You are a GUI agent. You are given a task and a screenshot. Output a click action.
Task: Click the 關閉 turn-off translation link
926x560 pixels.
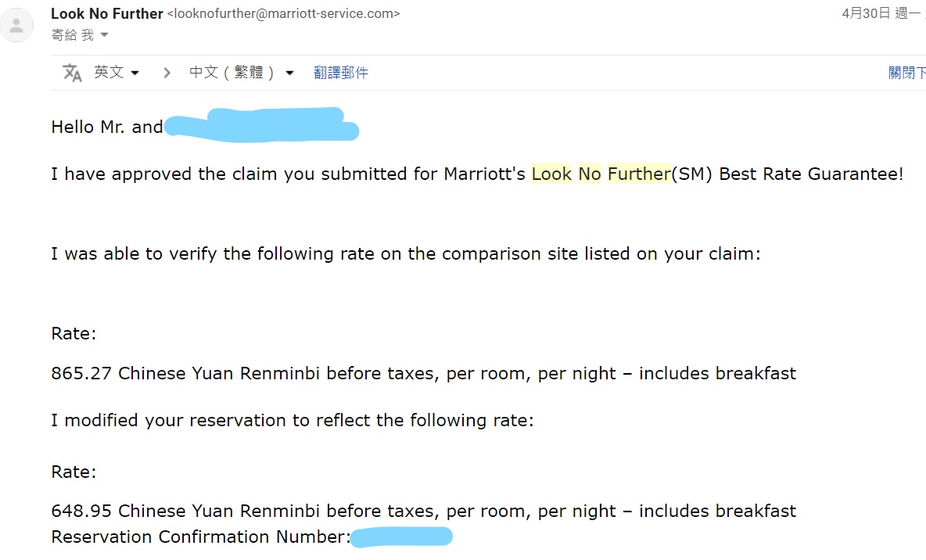point(906,73)
